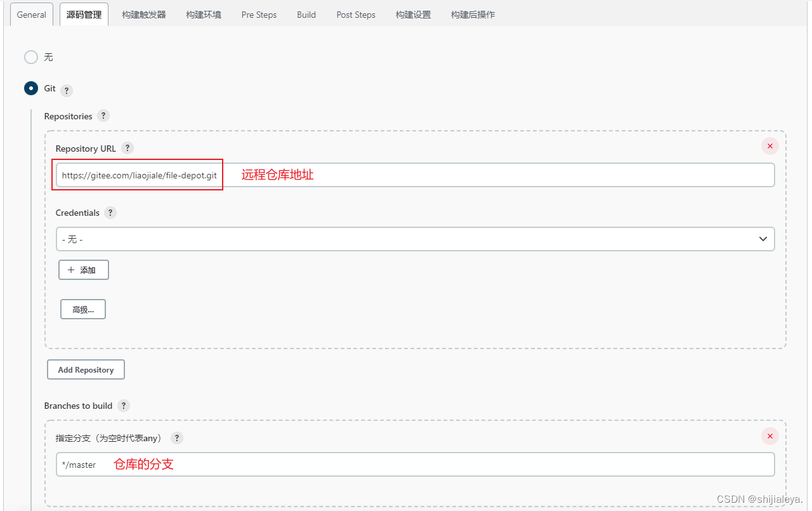This screenshot has width=812, height=511.
Task: Delete the */master branch entry
Action: pyautogui.click(x=770, y=436)
